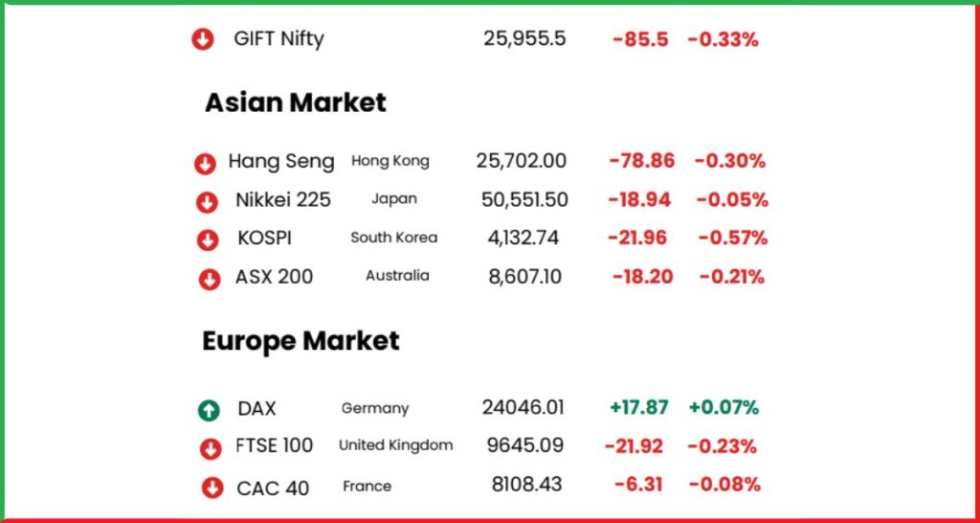Click the South Korea country label

coord(393,238)
